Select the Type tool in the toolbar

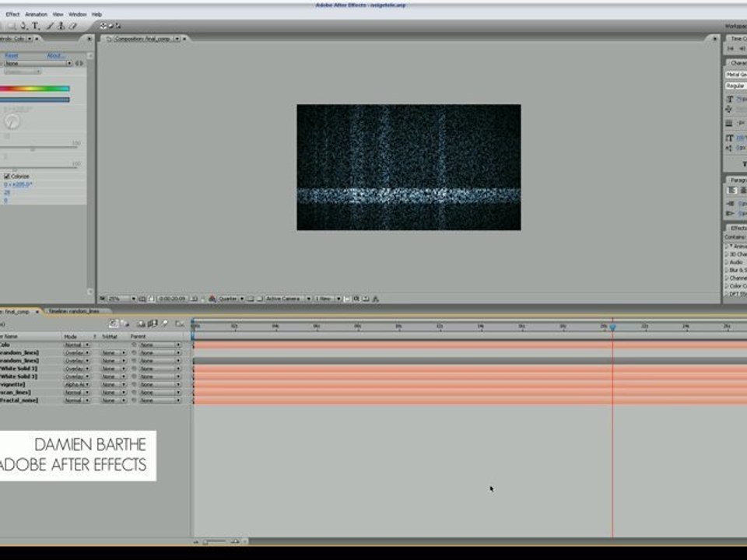point(36,26)
